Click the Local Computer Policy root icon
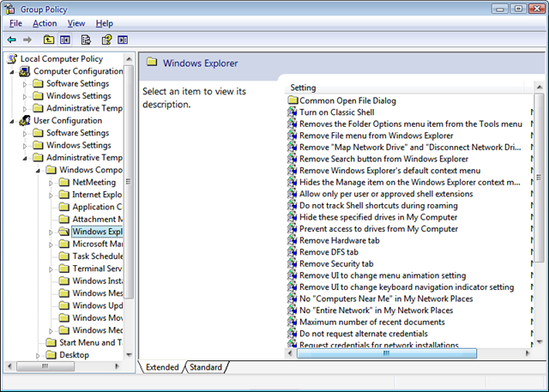Screen dimensions: 549x392 [x=12, y=59]
